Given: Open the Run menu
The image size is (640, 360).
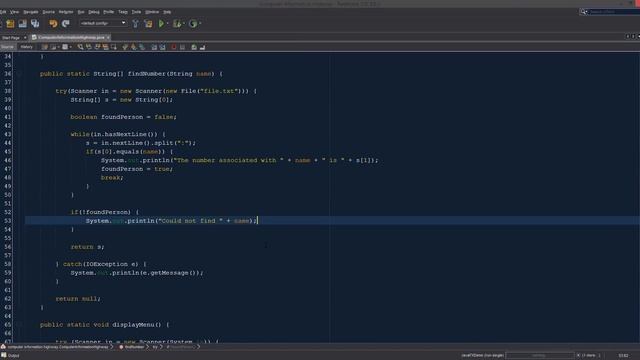Looking at the screenshot, I should (x=81, y=12).
